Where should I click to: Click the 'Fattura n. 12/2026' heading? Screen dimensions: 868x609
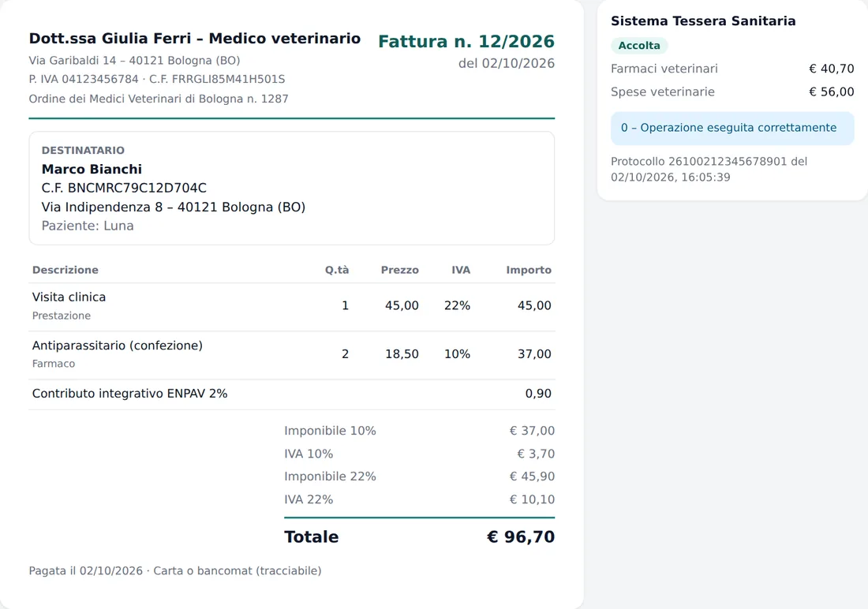pos(466,42)
